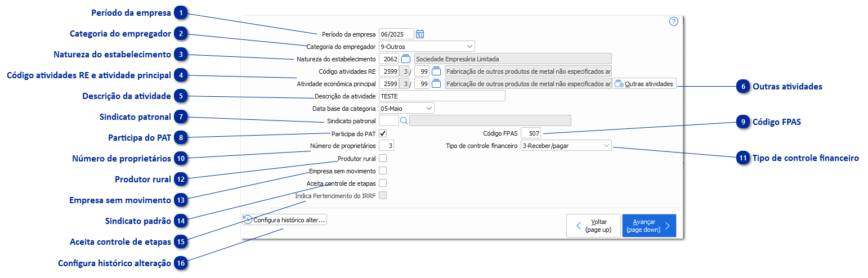868x278 pixels.
Task: Go back with the Voltar button
Action: 593,226
